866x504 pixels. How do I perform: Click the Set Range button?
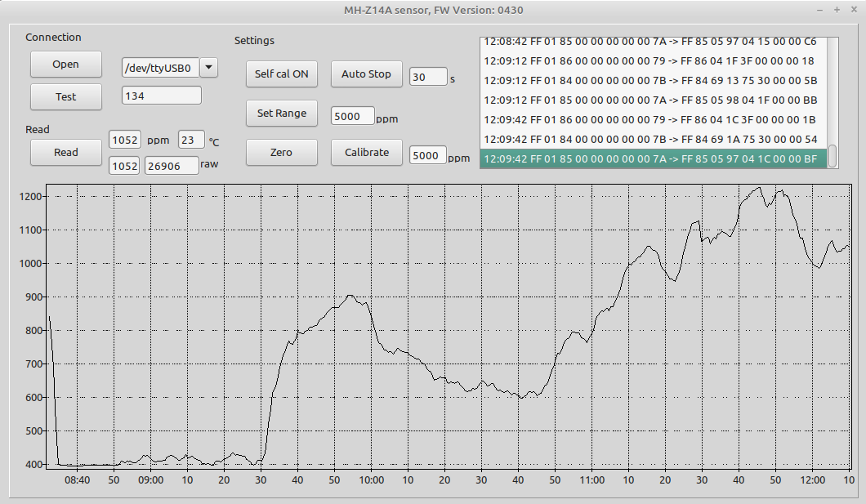(x=281, y=113)
